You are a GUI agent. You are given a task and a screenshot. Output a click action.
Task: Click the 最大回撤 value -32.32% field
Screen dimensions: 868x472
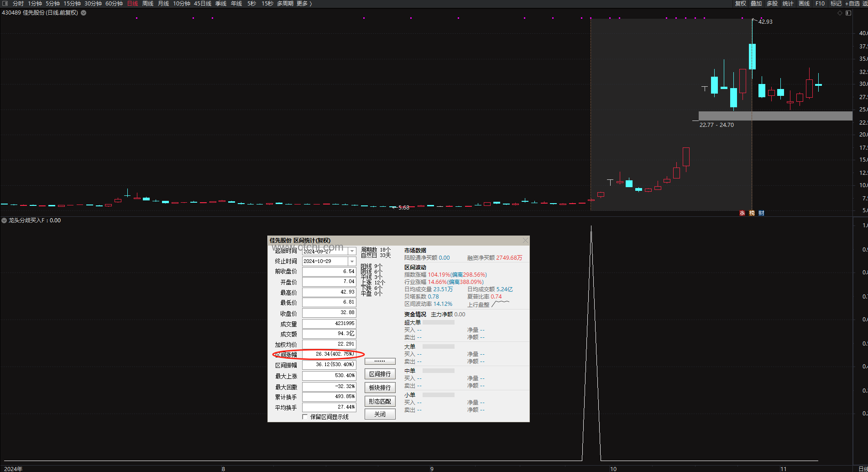click(x=329, y=386)
